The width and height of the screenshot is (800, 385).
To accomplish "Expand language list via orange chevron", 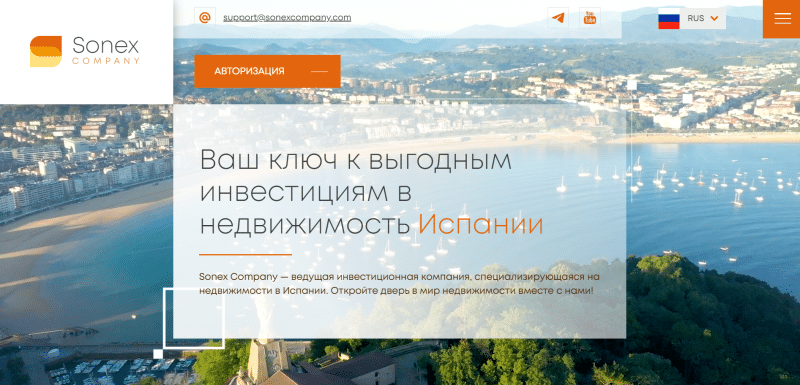I will [714, 18].
